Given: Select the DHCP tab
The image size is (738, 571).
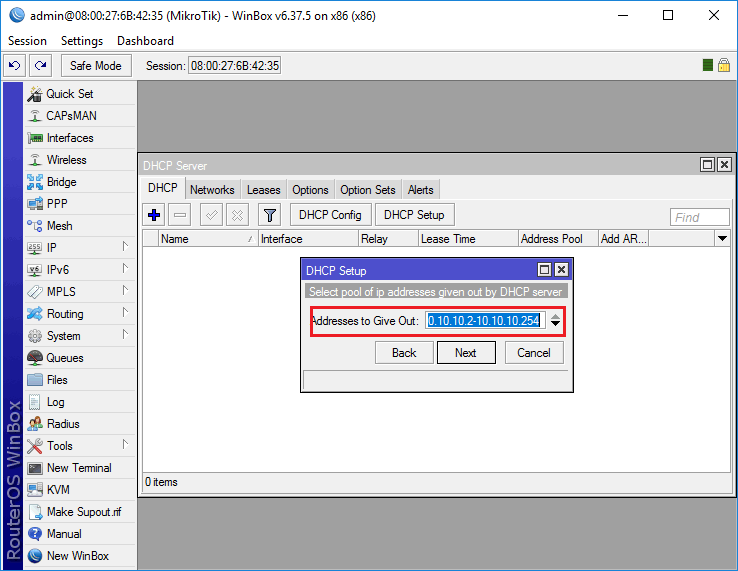Looking at the screenshot, I should (x=163, y=188).
